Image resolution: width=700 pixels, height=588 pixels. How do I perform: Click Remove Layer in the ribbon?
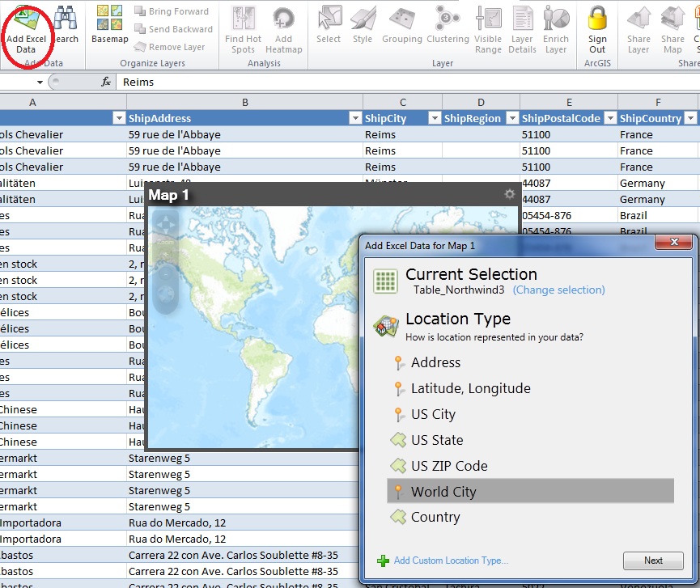tap(172, 47)
